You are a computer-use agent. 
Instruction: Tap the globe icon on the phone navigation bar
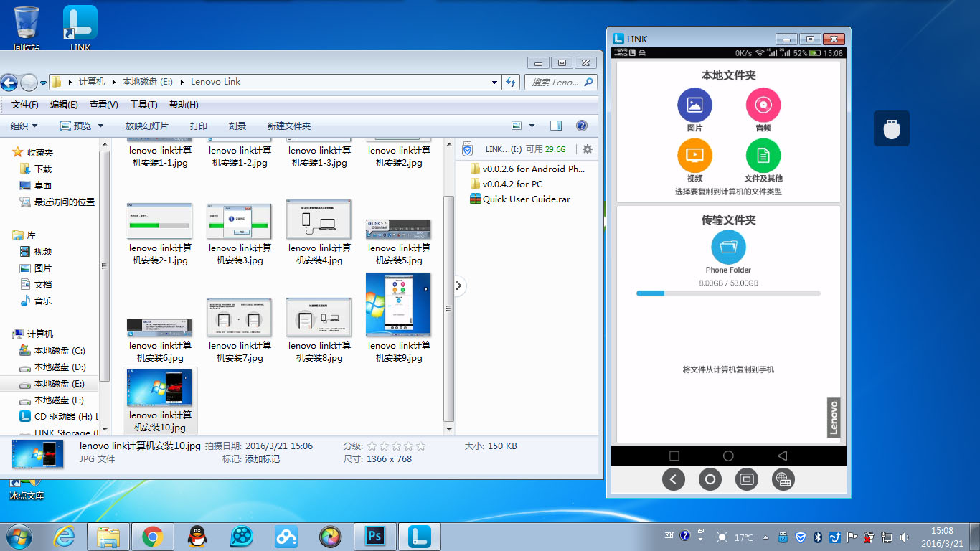point(783,479)
